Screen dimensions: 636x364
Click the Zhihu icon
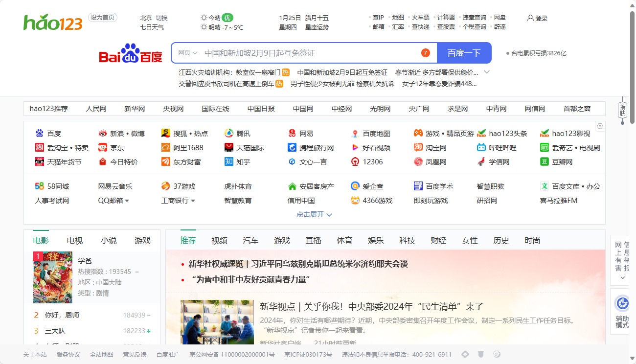[228, 161]
